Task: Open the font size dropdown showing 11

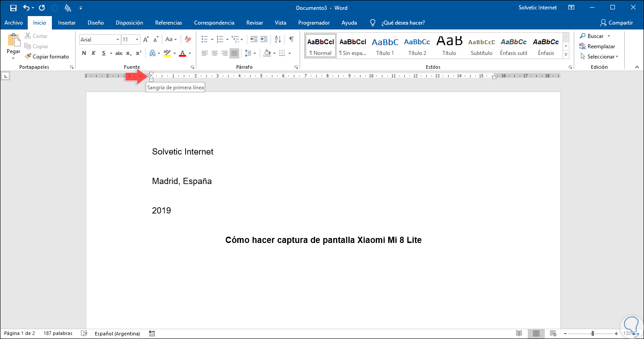Action: pos(137,39)
